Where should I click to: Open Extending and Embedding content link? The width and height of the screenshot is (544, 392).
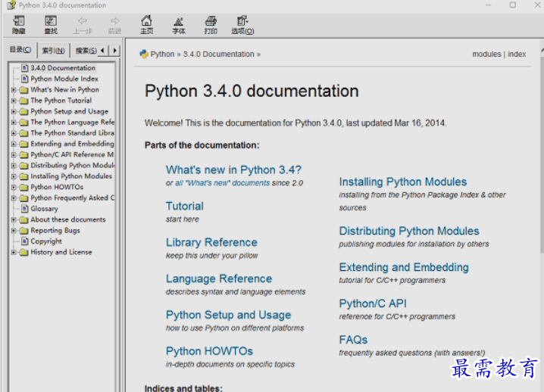click(x=404, y=268)
